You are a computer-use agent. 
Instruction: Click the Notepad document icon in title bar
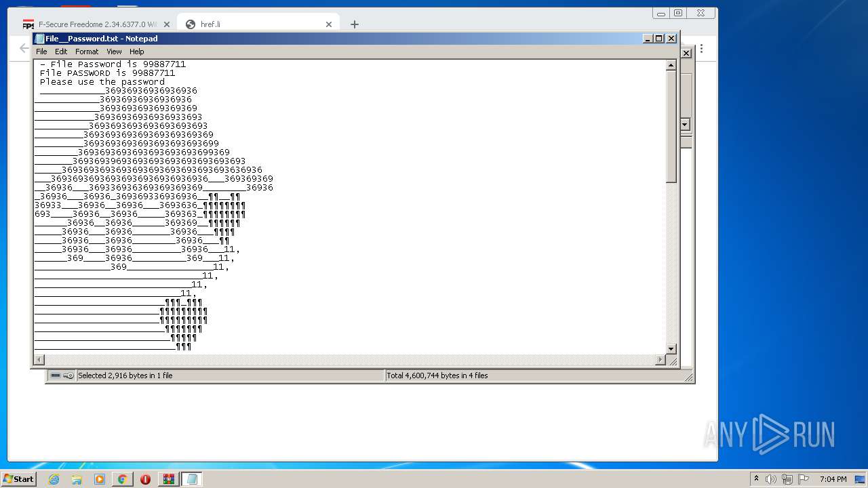[39, 39]
